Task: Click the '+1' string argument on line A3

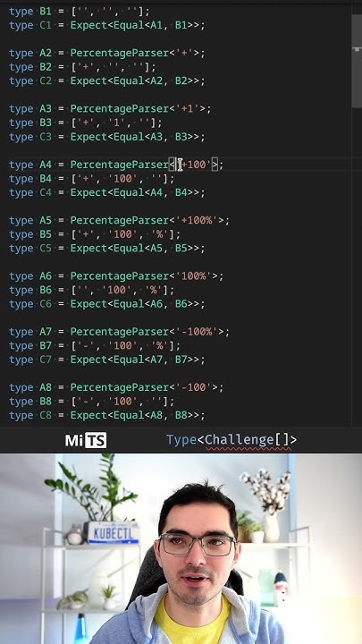Action: click(x=188, y=109)
